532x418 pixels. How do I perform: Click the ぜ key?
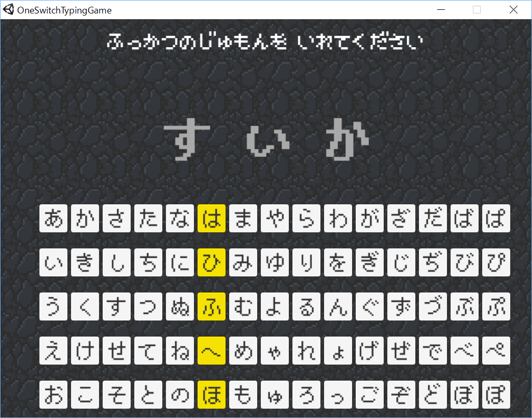(401, 351)
